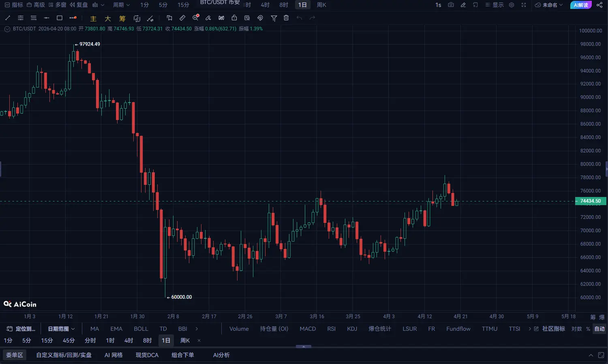Toggle 对数 logarithmic scale
The width and height of the screenshot is (608, 364).
576,329
